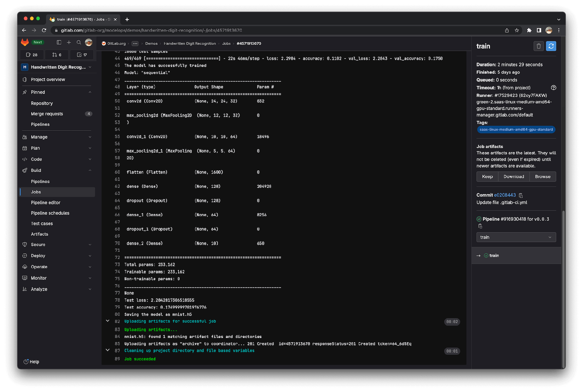Open the train stage dropdown
Screen dimensions: 583x392
click(x=516, y=237)
